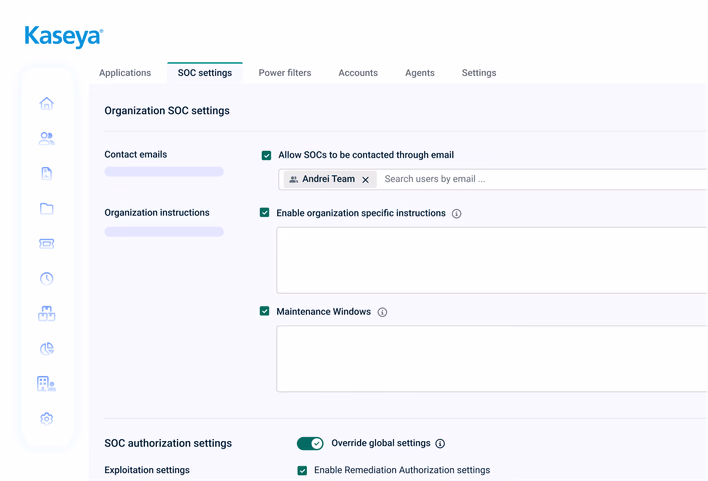Click the Andrei Team chip label
This screenshot has height=481, width=708.
click(329, 179)
